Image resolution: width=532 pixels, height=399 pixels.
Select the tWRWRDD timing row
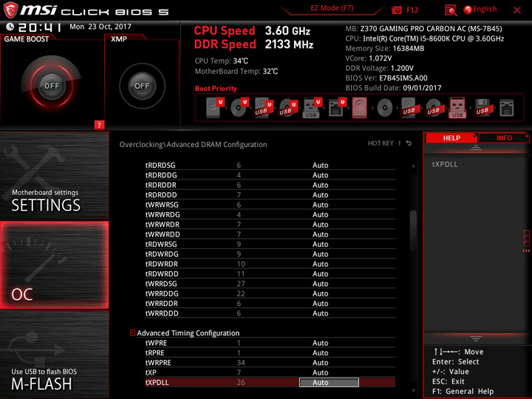tap(270, 234)
